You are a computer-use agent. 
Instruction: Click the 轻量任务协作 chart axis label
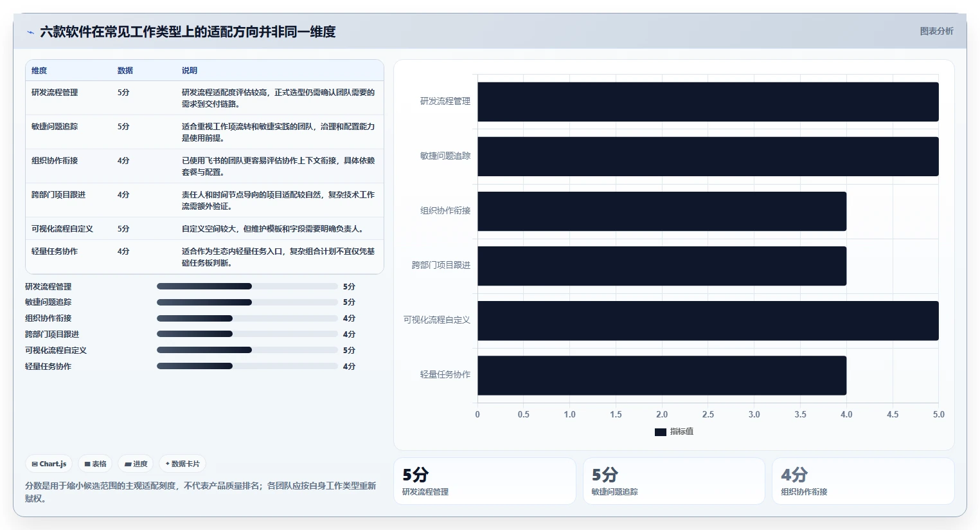445,375
